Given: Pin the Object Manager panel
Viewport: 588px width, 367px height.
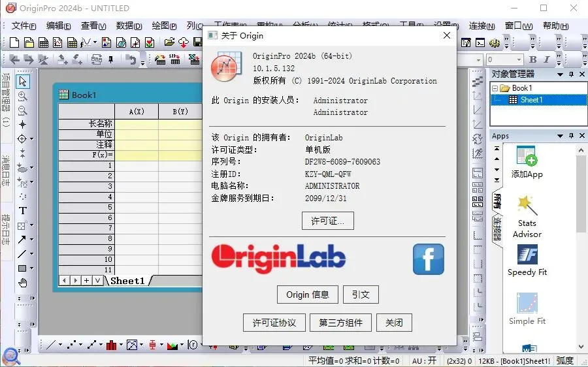Looking at the screenshot, I should coord(571,74).
